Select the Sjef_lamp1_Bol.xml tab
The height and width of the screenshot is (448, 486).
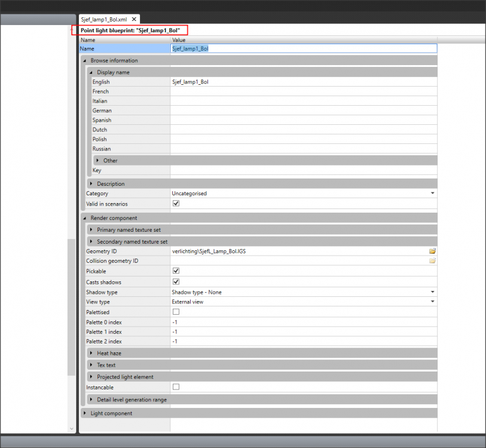click(105, 20)
